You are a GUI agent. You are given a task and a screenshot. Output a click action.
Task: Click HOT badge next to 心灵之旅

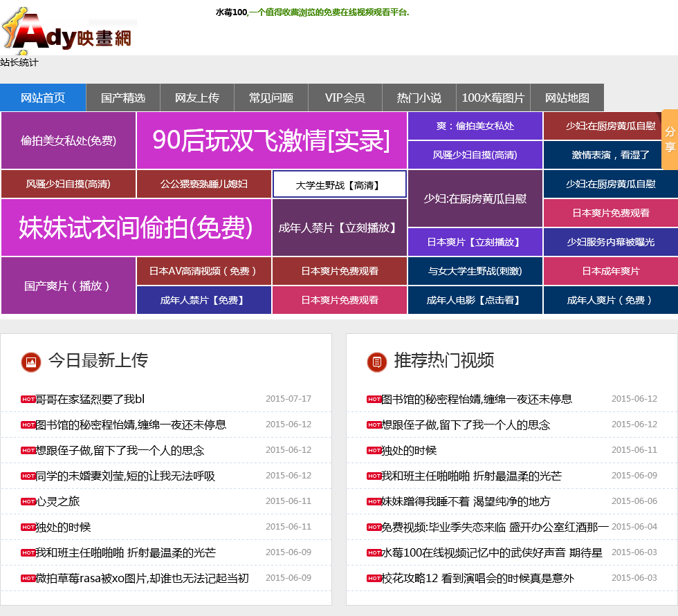(x=28, y=501)
